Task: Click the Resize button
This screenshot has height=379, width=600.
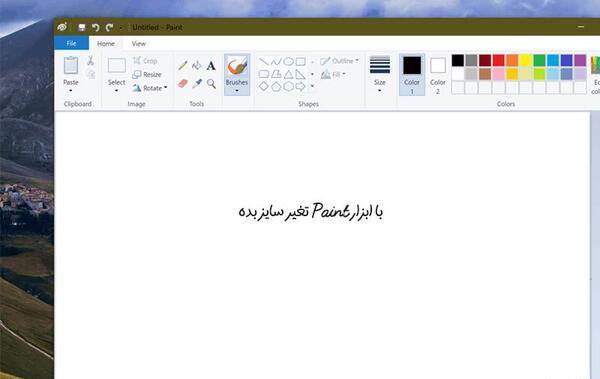Action: 147,74
